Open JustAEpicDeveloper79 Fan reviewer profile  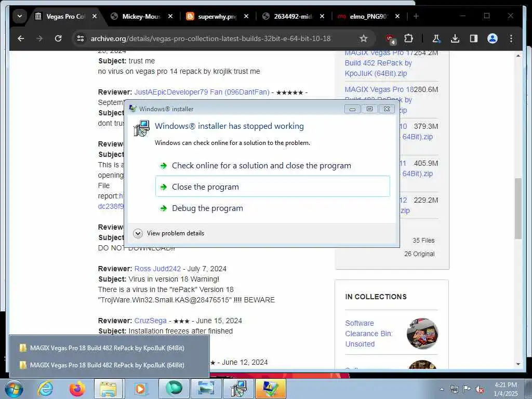[x=202, y=92]
